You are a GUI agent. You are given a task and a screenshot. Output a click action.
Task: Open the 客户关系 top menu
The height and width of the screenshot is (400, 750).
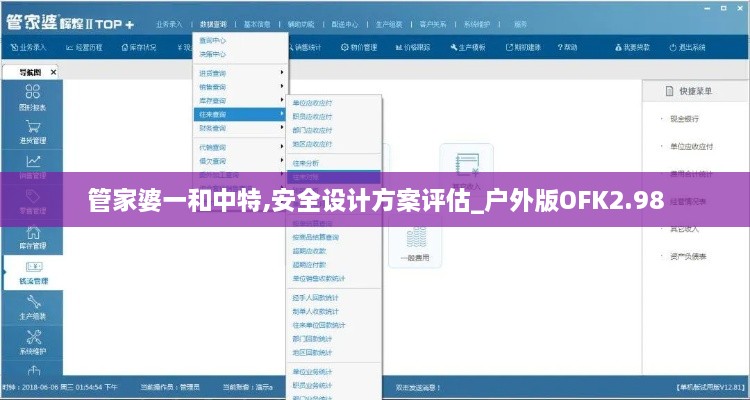click(x=433, y=24)
